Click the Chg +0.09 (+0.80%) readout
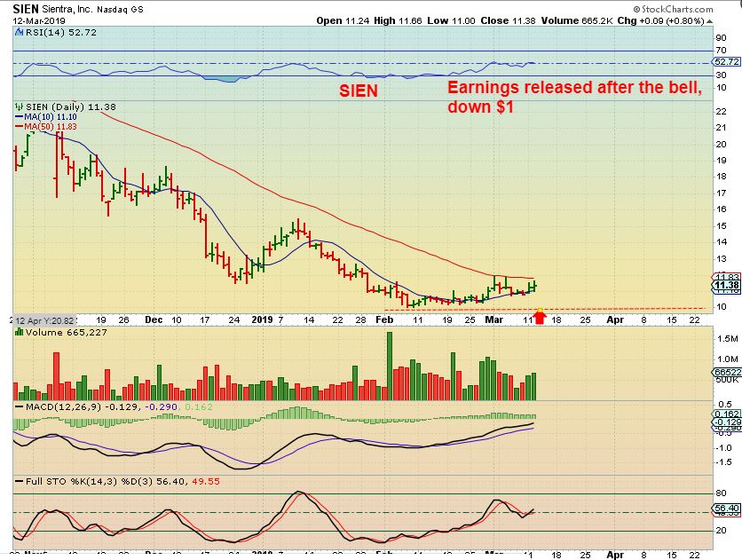The image size is (742, 560). [660, 20]
